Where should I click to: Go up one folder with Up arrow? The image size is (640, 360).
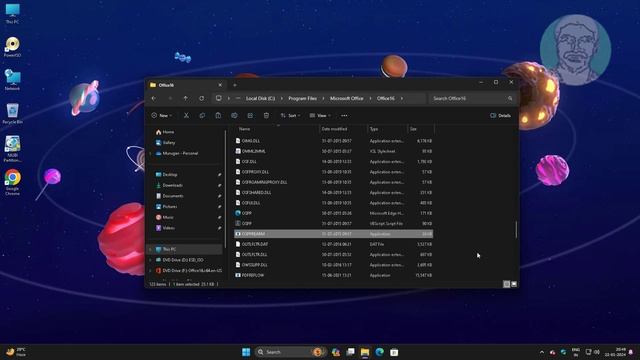tap(186, 98)
